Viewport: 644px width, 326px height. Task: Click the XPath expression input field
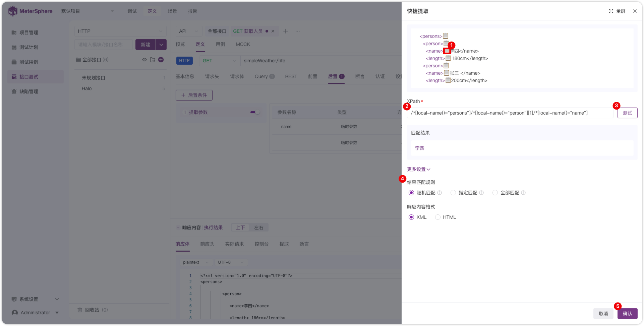[x=510, y=113]
